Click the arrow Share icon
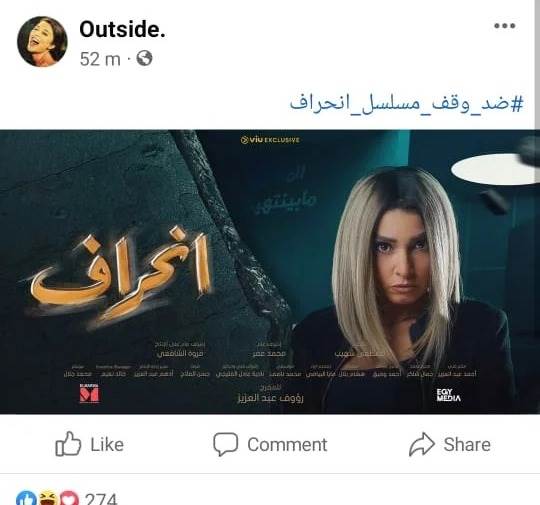This screenshot has width=540, height=505. (x=422, y=444)
